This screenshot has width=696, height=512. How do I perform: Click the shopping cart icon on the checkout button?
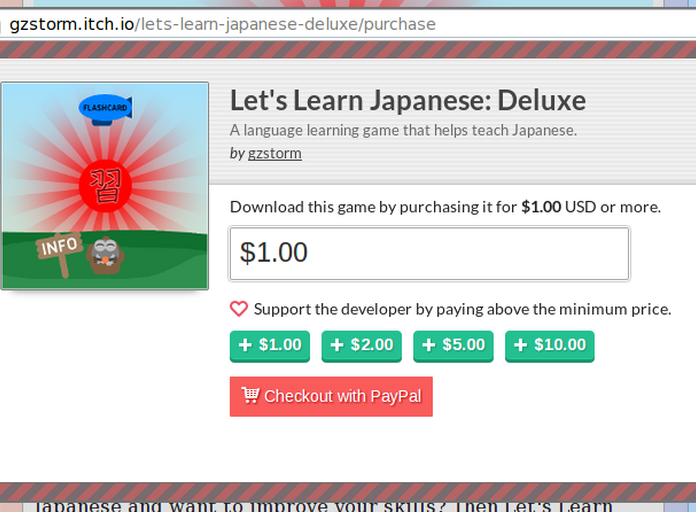coord(250,395)
